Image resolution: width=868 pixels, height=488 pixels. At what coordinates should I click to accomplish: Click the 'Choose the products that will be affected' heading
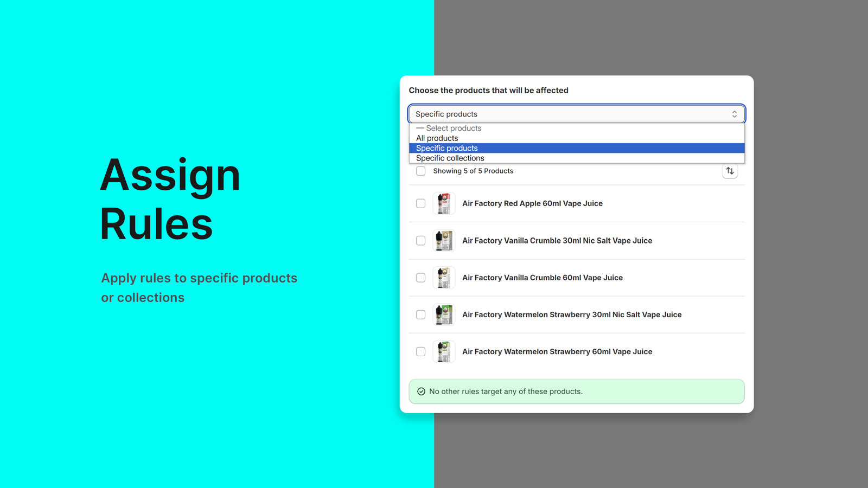coord(488,91)
